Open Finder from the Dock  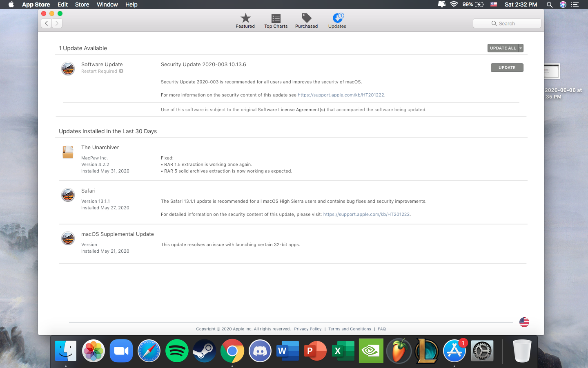[x=66, y=351]
